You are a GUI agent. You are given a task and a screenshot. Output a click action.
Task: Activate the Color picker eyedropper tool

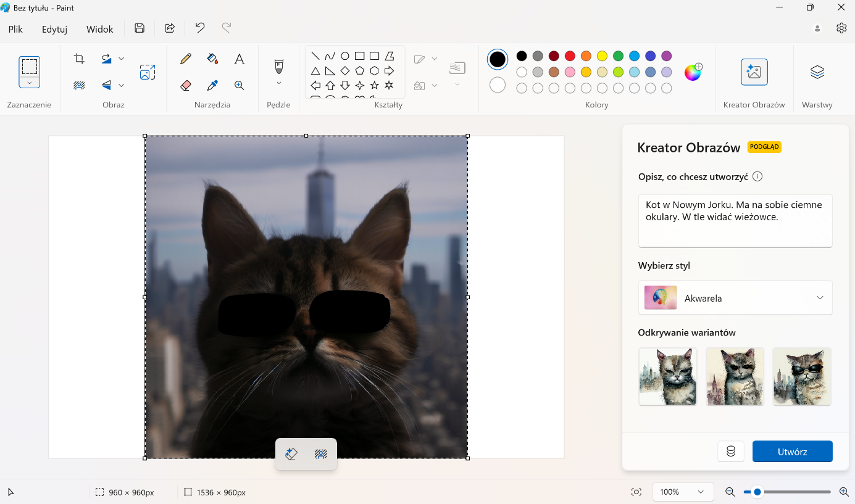(x=212, y=86)
